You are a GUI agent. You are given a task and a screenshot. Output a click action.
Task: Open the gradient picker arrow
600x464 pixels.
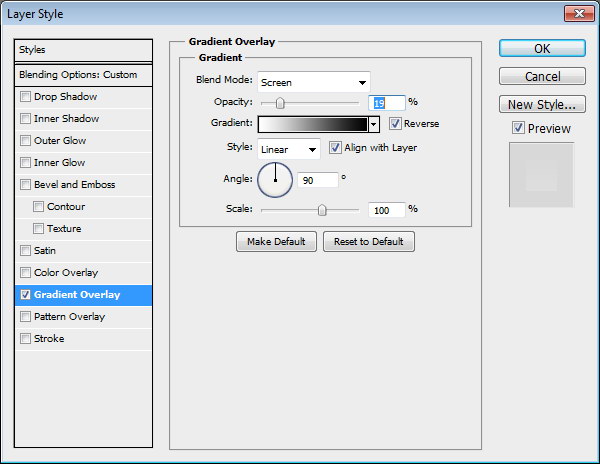coord(374,125)
